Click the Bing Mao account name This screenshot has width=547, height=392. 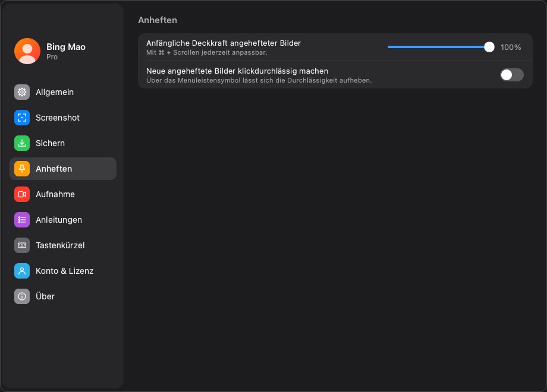pyautogui.click(x=66, y=47)
